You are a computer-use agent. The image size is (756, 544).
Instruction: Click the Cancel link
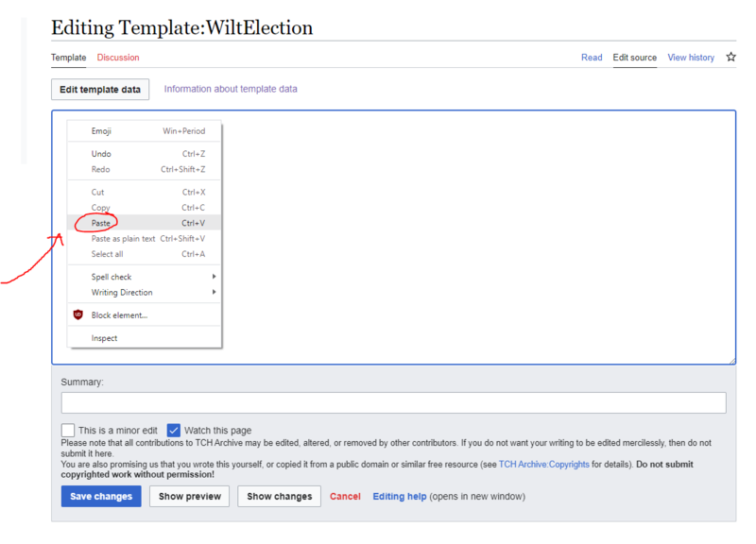pyautogui.click(x=345, y=496)
